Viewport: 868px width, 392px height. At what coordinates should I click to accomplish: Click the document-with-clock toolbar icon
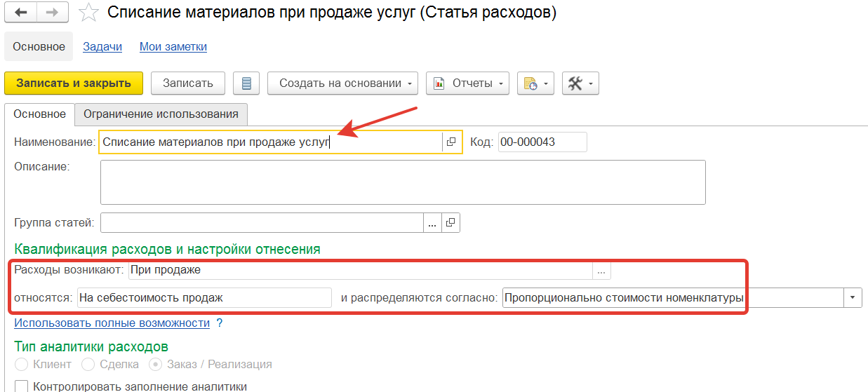536,83
